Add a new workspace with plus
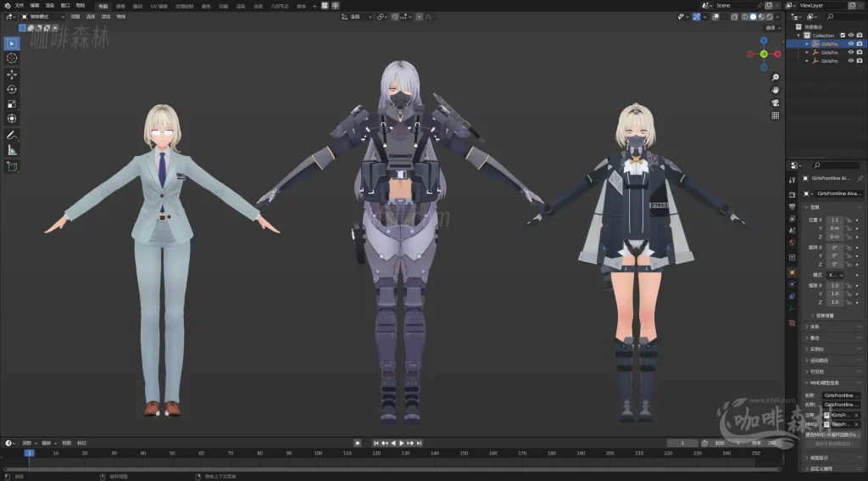 [x=314, y=6]
